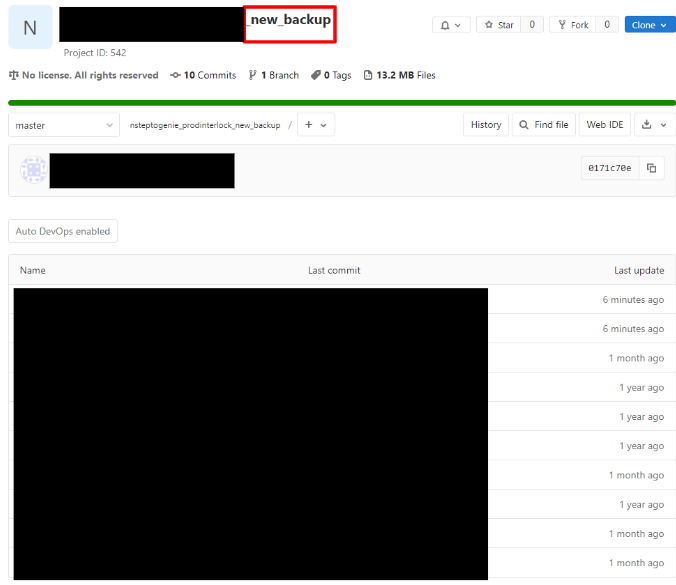Fork this project
676x585 pixels.
(573, 25)
